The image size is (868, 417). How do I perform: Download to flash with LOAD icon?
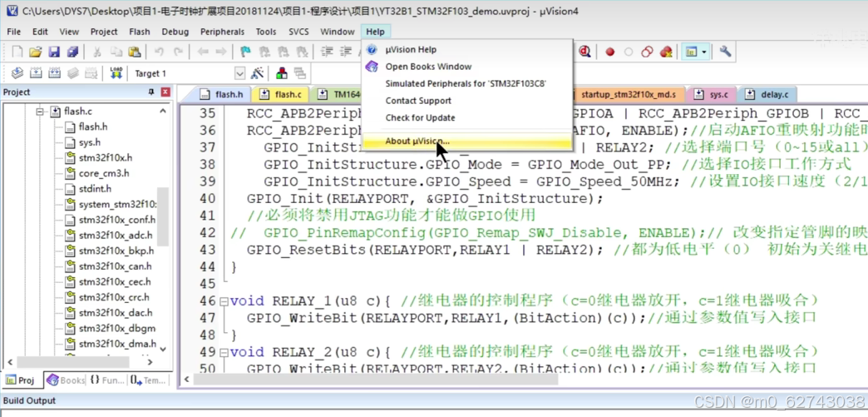pos(116,73)
